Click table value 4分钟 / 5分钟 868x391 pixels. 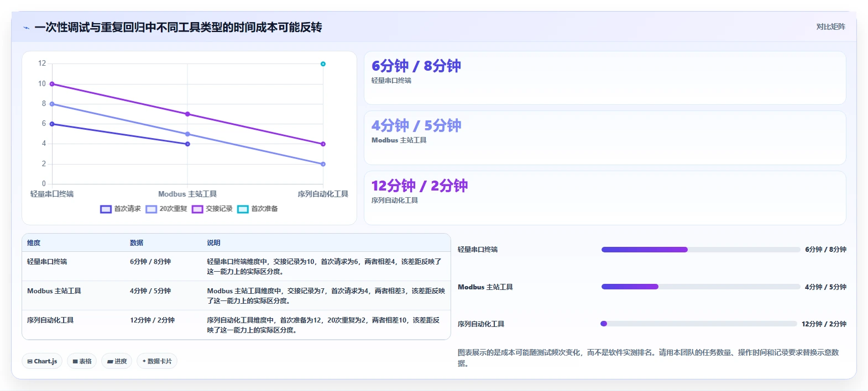[x=150, y=291]
